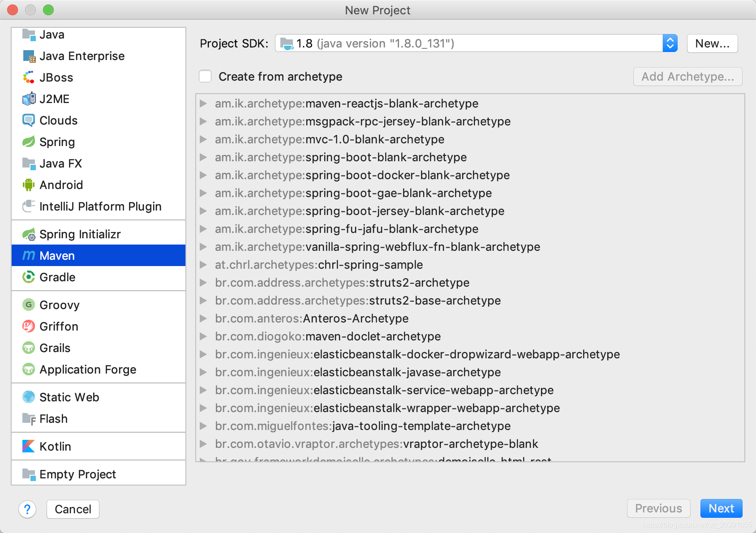Open the Project SDK dropdown arrows

[x=670, y=43]
